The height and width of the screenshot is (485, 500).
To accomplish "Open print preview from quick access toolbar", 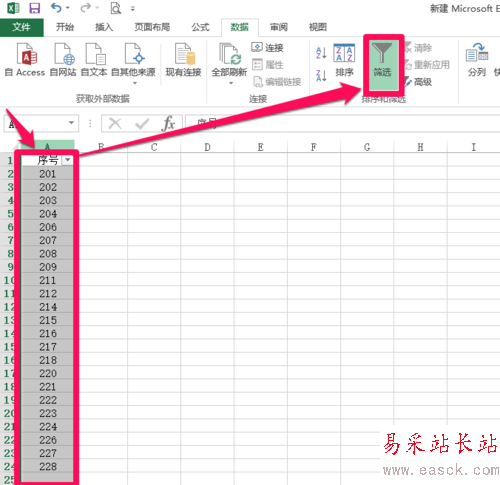I will click(x=115, y=8).
